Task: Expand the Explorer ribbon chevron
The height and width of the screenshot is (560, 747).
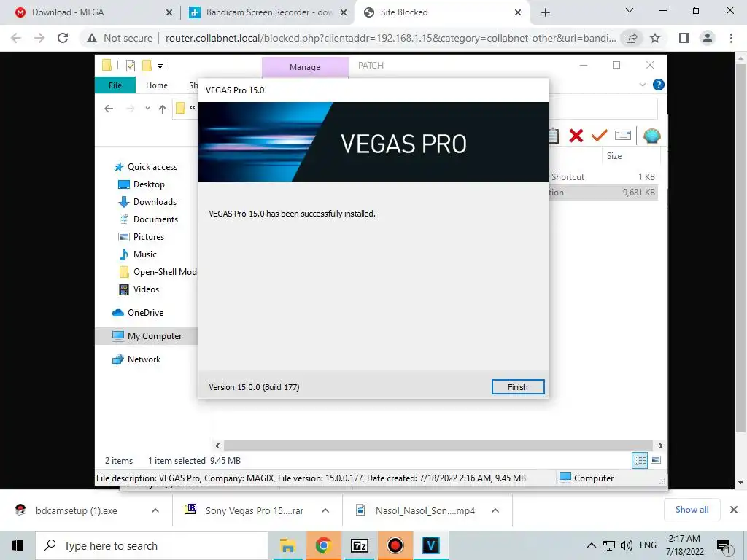Action: tap(642, 85)
